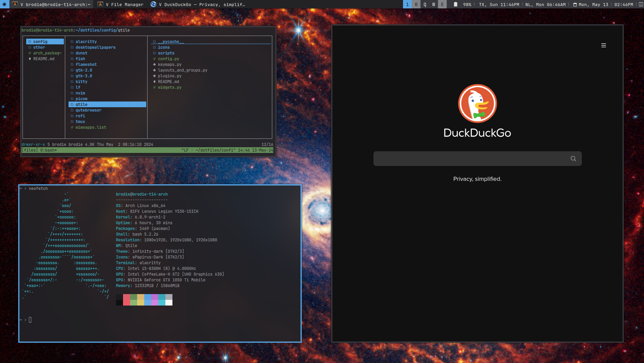Click the Alacritty icon beside File Manager tab
The image size is (644, 363).
[x=100, y=4]
